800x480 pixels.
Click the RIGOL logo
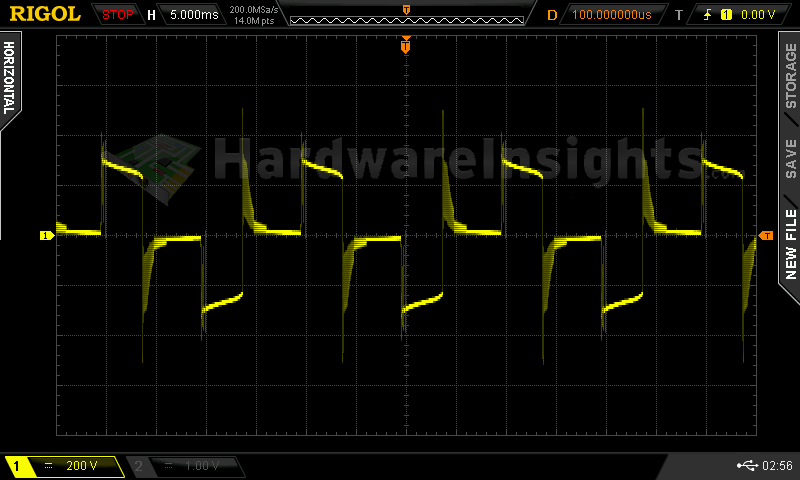coord(45,14)
